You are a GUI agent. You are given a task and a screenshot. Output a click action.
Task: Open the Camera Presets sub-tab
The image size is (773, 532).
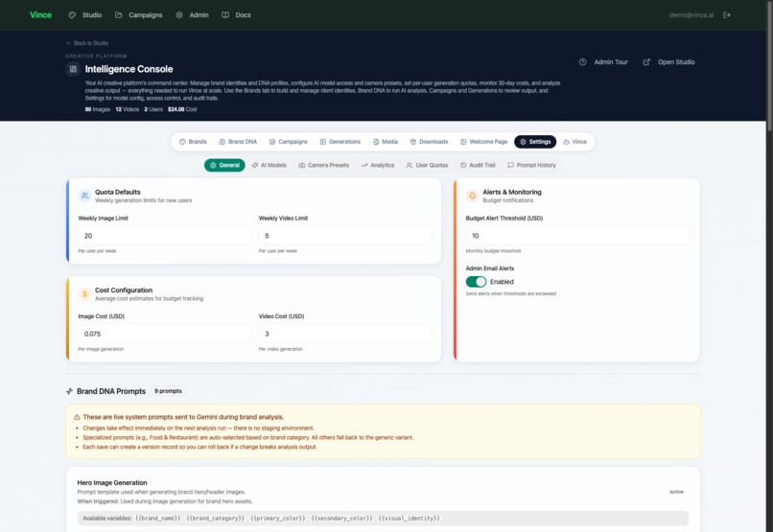(323, 165)
